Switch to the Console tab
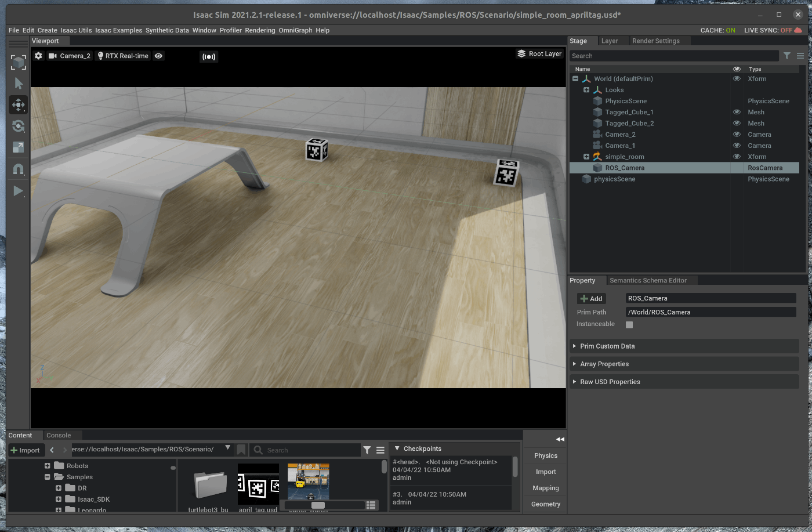Image resolution: width=812 pixels, height=532 pixels. coord(59,435)
